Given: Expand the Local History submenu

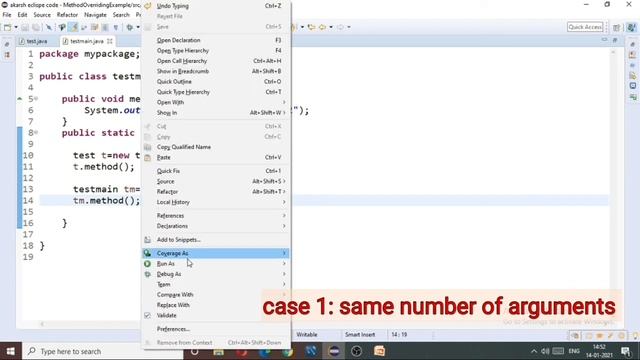Looking at the screenshot, I should 216,202.
